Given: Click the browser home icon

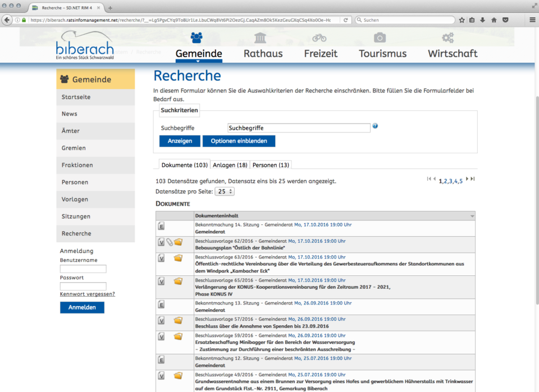Looking at the screenshot, I should (494, 20).
